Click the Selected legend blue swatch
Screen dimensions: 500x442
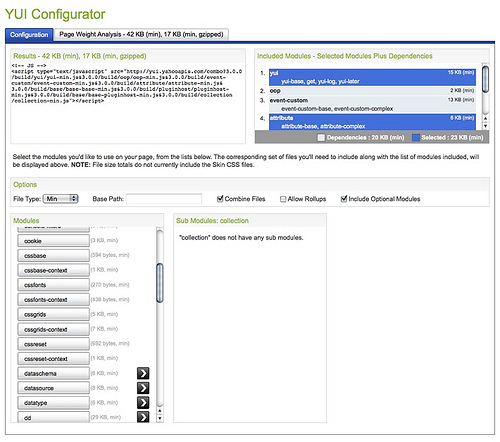click(416, 138)
